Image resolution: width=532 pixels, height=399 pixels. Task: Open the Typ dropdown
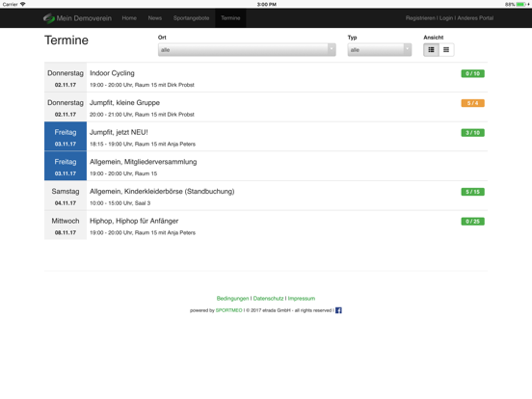pyautogui.click(x=380, y=50)
